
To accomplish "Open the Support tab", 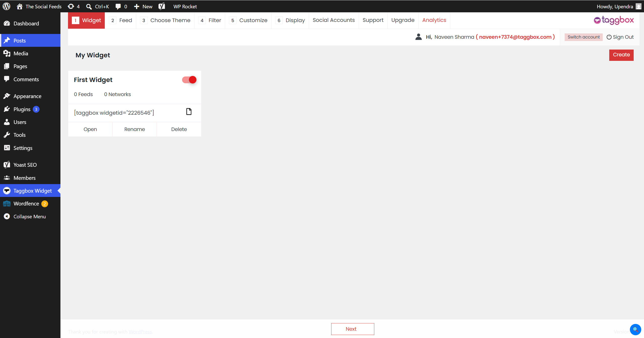I will (373, 20).
